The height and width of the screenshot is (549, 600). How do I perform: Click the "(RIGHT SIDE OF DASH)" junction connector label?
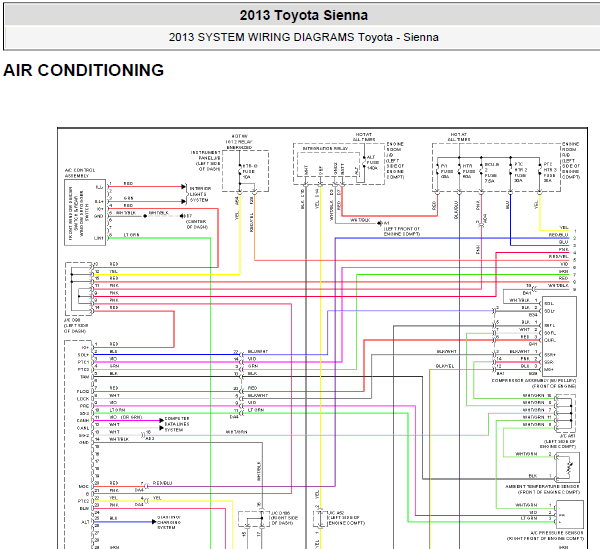coord(284,520)
